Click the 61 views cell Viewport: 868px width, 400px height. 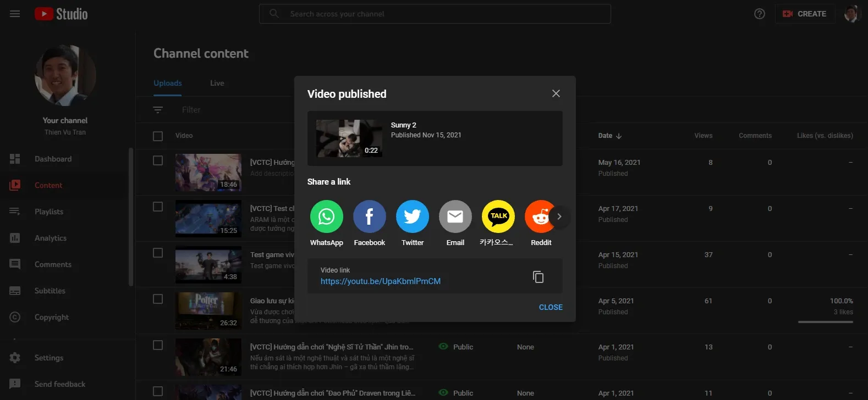pos(708,301)
